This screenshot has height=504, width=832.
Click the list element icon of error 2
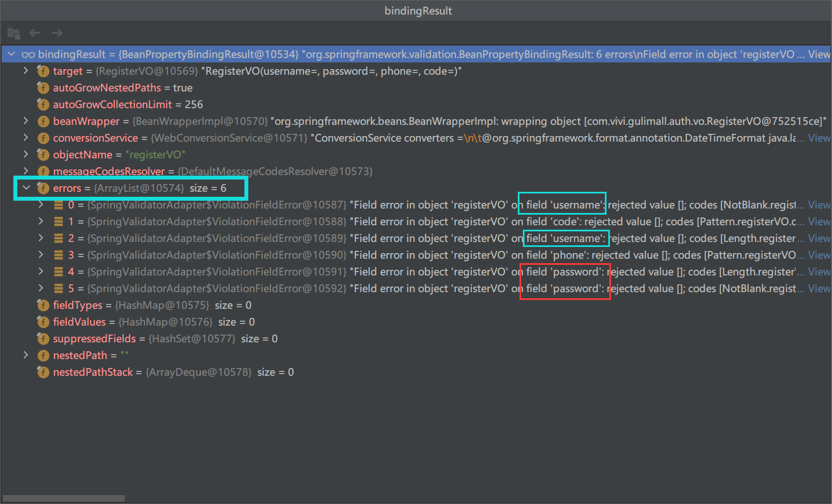58,238
